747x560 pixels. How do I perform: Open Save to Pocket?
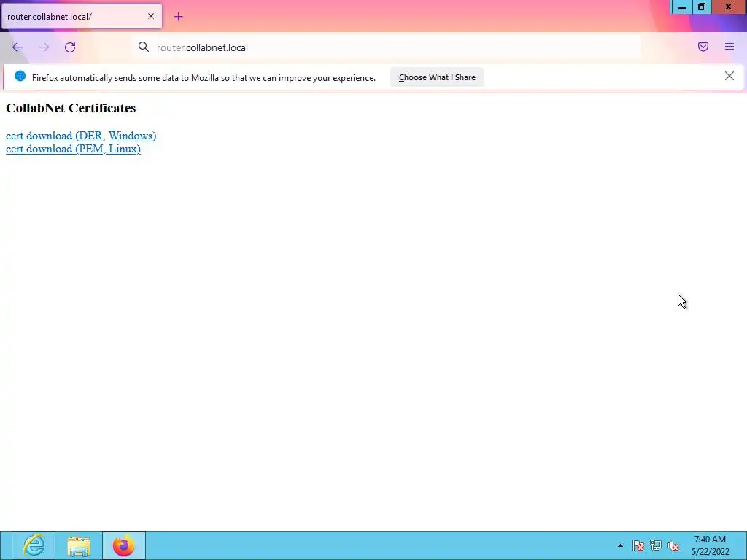click(x=703, y=47)
